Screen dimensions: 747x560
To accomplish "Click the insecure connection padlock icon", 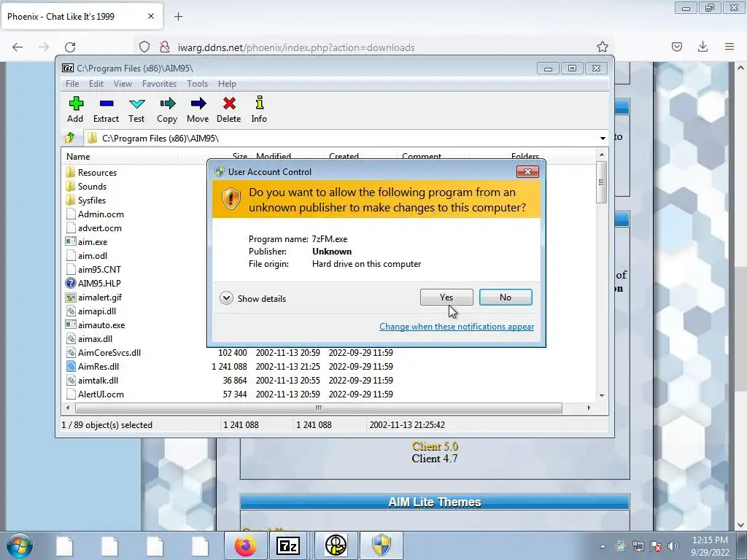I will (x=165, y=47).
